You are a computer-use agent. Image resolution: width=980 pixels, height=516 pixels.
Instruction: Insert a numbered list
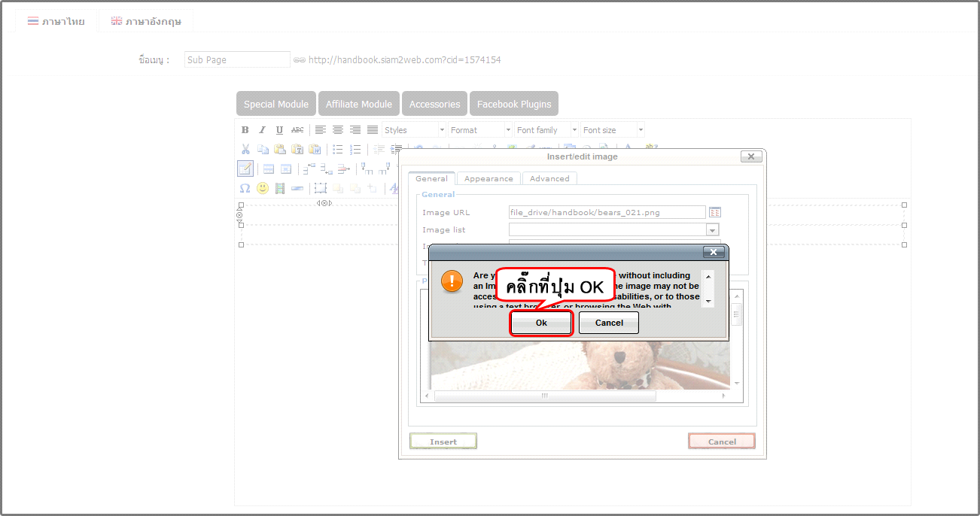pos(355,150)
